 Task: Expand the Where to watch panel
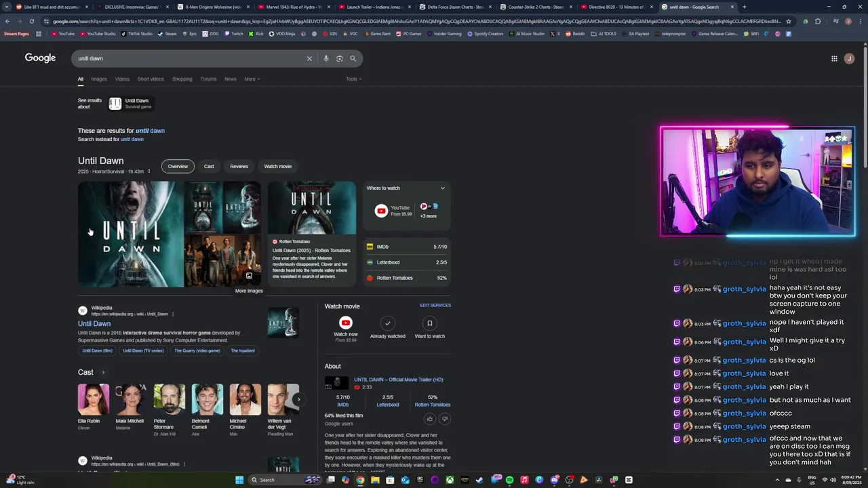tap(443, 188)
